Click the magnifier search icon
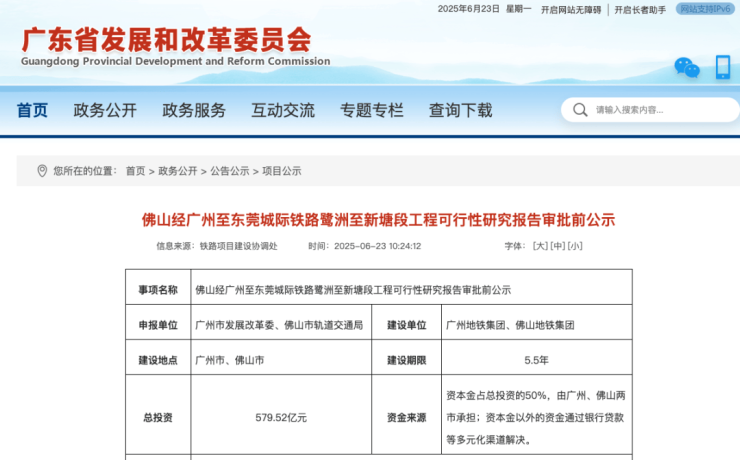 580,110
